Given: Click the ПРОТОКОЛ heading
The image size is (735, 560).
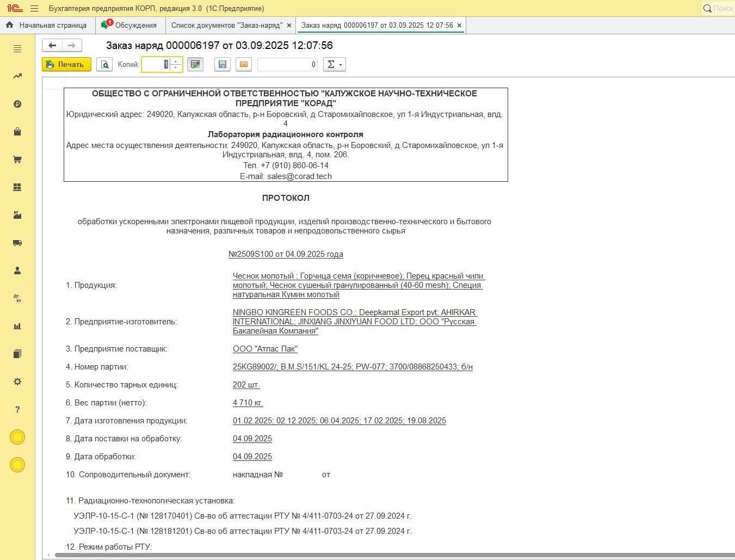Looking at the screenshot, I should pyautogui.click(x=286, y=198).
